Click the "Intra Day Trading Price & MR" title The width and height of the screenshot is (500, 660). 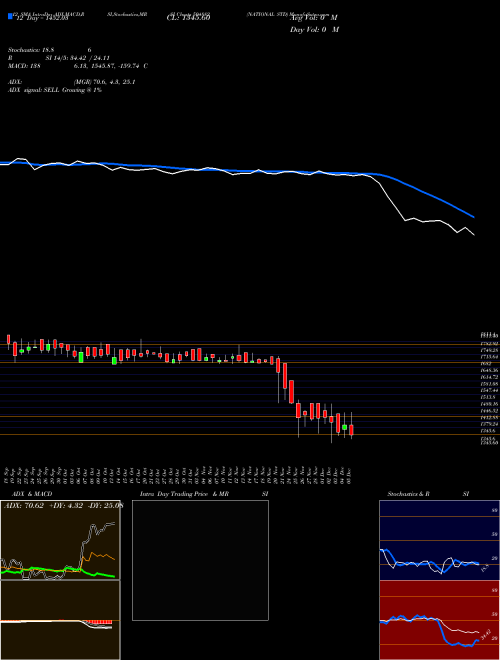(x=184, y=494)
